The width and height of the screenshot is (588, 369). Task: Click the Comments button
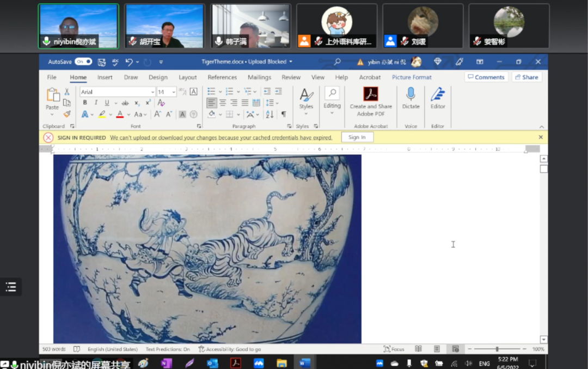click(x=486, y=77)
